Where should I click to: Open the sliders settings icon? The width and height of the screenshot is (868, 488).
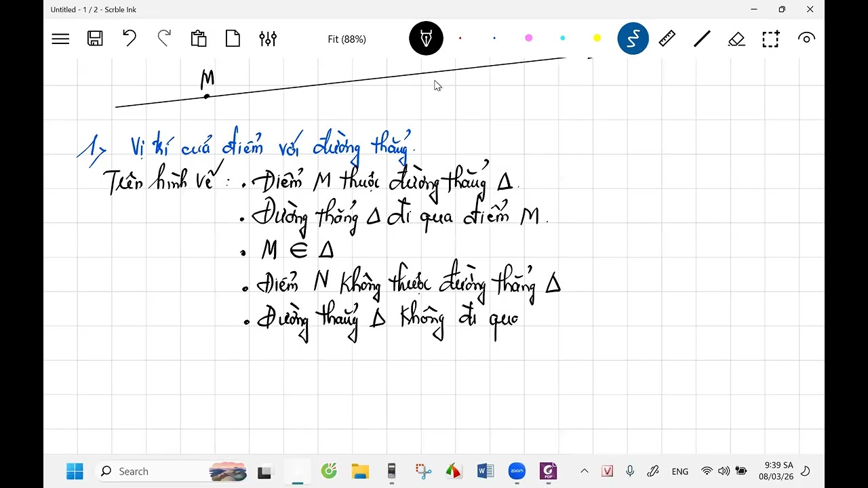click(268, 39)
